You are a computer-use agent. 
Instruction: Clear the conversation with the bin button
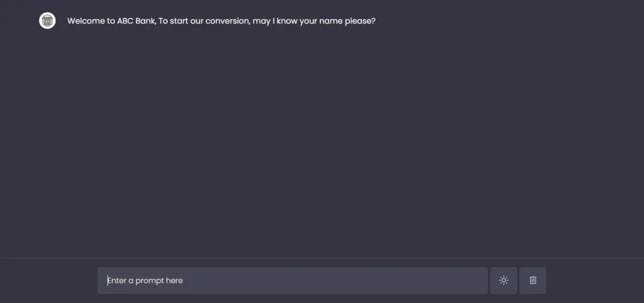(533, 280)
